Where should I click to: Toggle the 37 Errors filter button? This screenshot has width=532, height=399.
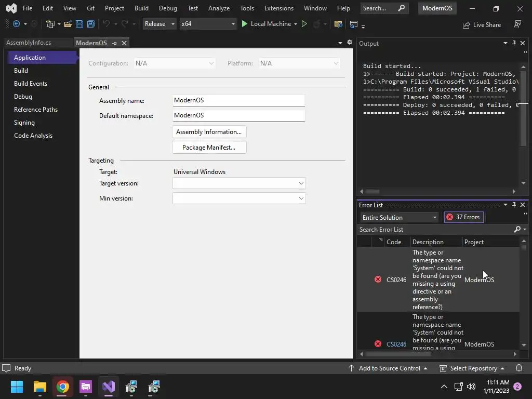coord(464,217)
